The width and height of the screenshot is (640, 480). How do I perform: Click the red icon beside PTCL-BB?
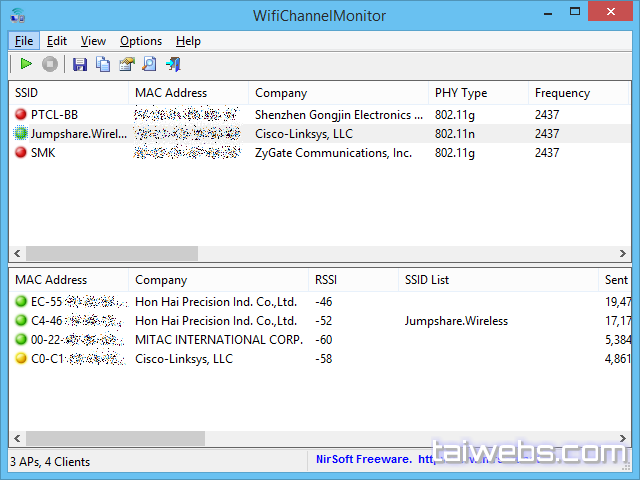21,115
